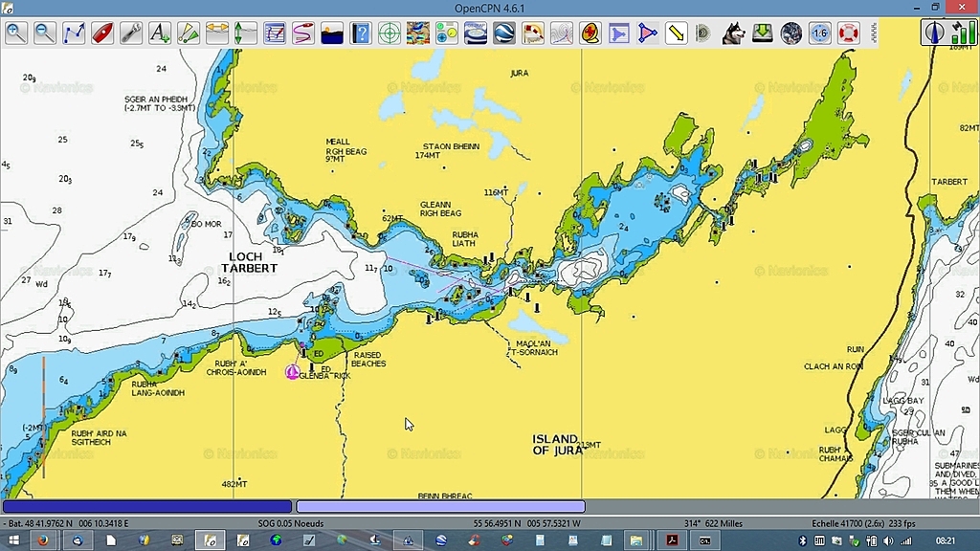Click the toolbar grabber handle
The height and width of the screenshot is (551, 980).
(873, 33)
